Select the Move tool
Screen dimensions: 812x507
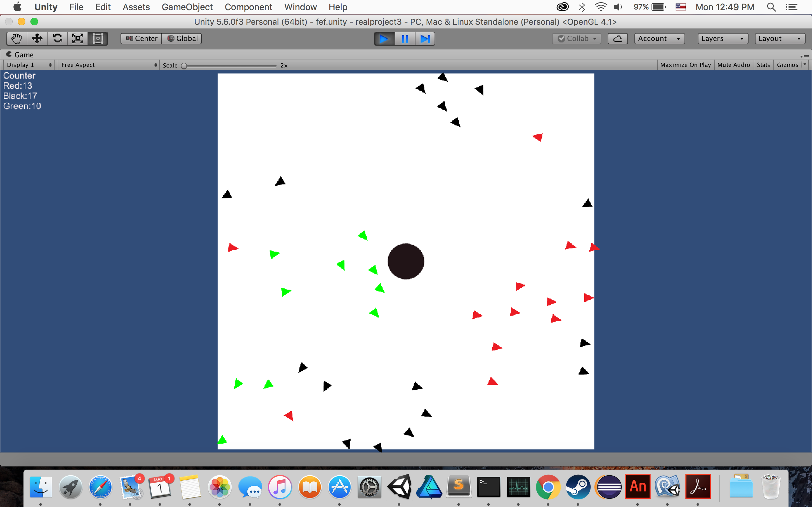[x=37, y=39]
